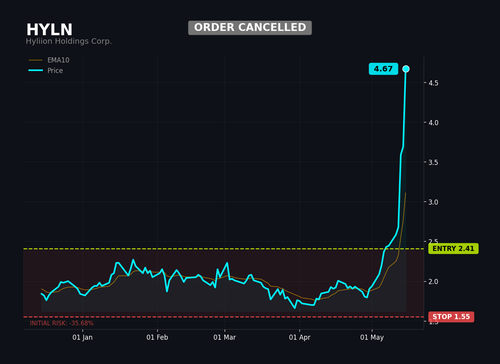The width and height of the screenshot is (500, 364).
Task: Click the 01 May date tick
Action: click(x=372, y=337)
